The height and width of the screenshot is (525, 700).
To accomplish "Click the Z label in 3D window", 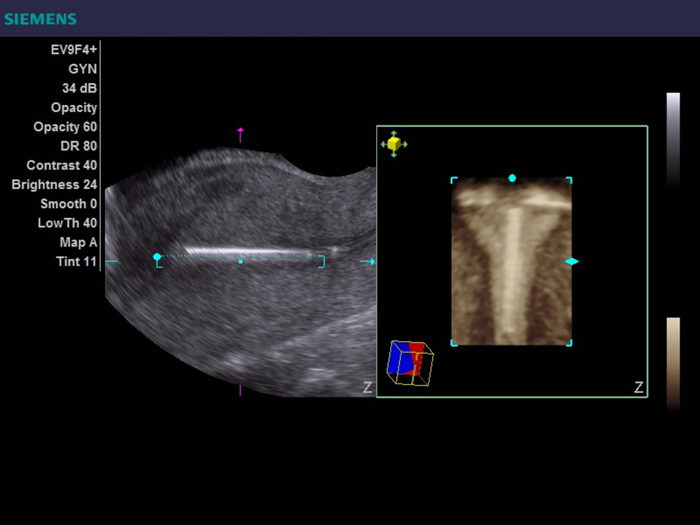I will pyautogui.click(x=639, y=387).
